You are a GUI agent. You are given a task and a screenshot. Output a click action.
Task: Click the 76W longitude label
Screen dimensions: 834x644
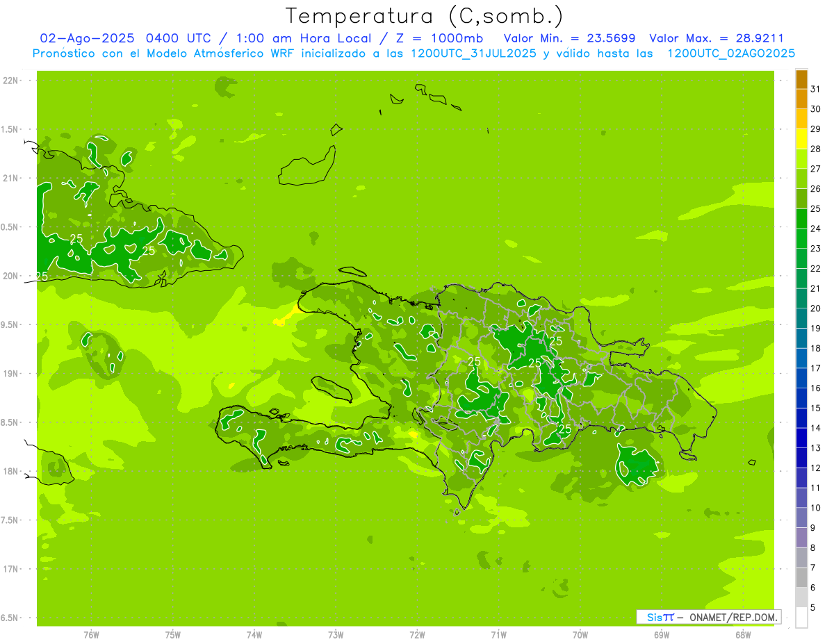(x=91, y=634)
